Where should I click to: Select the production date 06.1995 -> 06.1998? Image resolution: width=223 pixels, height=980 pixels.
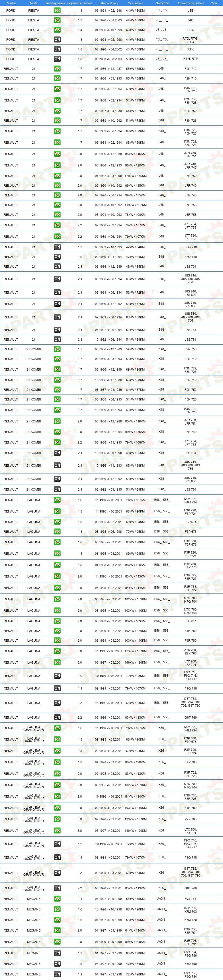pos(108,531)
